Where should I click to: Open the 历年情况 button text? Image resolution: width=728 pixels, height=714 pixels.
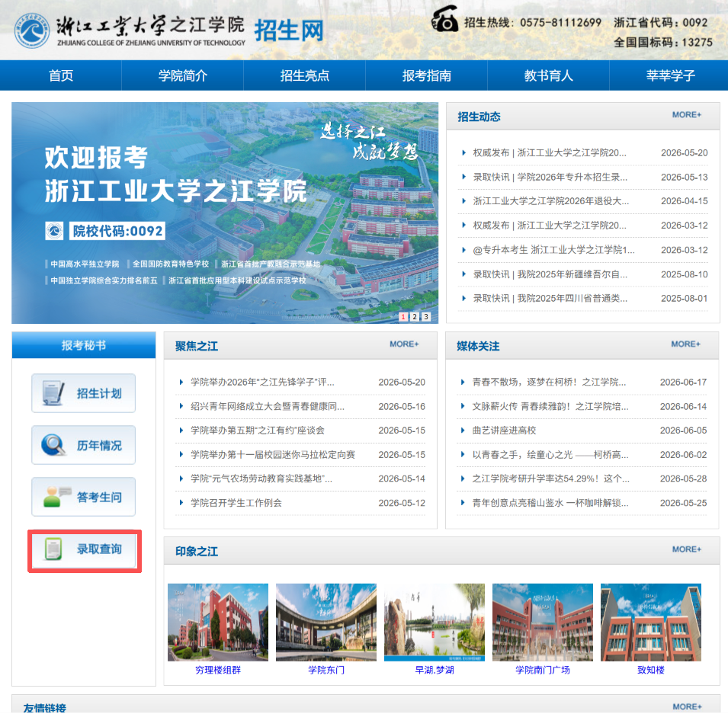[99, 446]
